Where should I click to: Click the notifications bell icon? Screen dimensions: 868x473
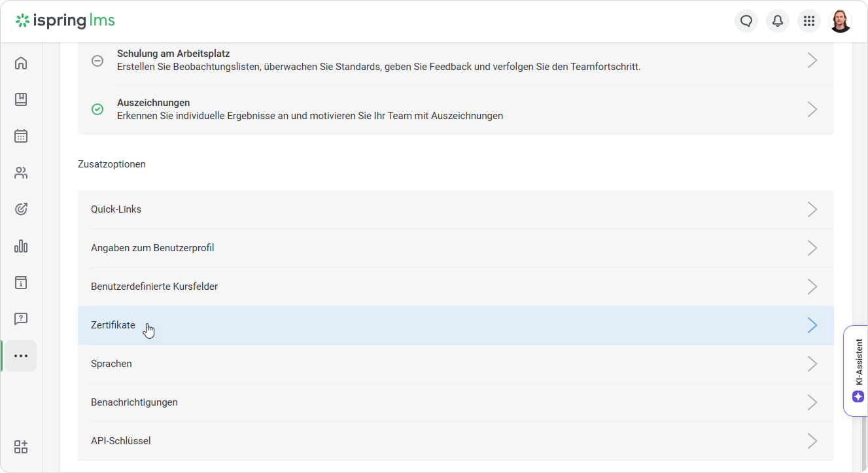778,21
